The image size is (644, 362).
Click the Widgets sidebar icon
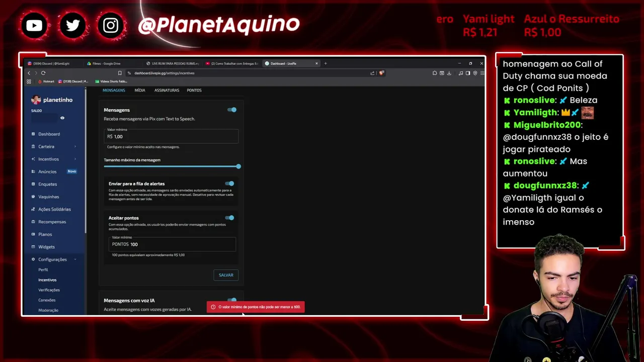point(33,247)
